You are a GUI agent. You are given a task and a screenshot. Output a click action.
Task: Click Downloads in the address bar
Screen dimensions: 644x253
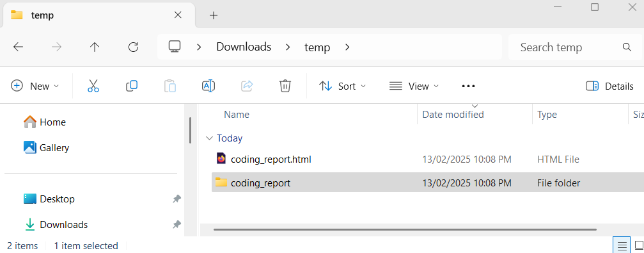(244, 47)
